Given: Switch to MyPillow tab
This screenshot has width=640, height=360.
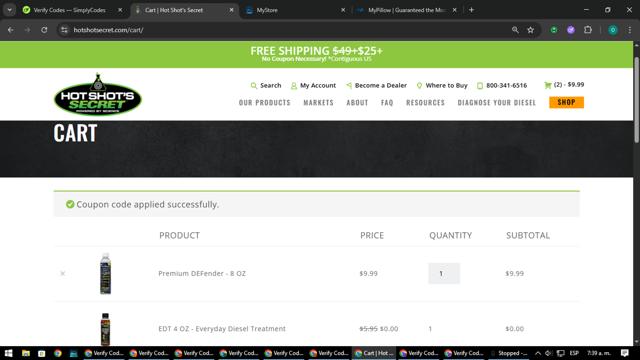Looking at the screenshot, I should pos(406,10).
